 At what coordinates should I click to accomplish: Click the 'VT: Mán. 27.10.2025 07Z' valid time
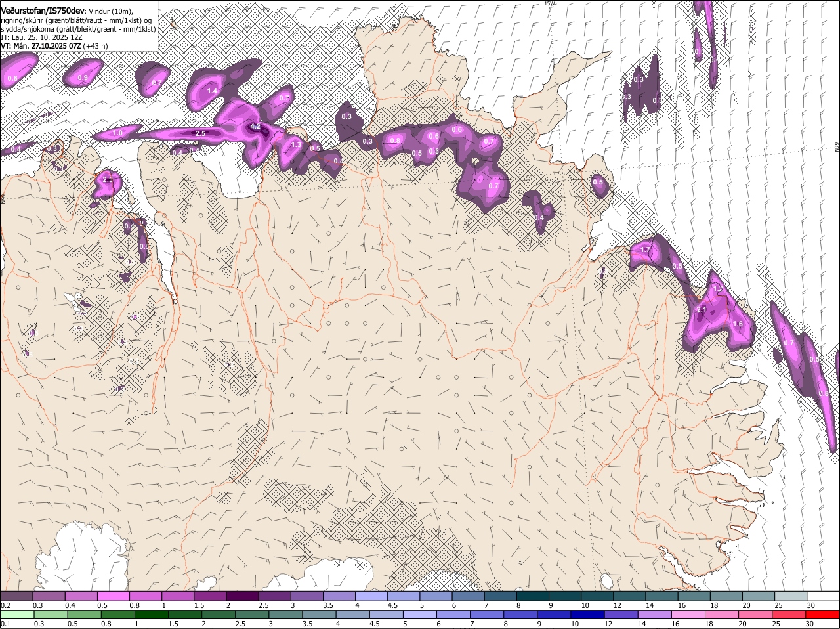point(41,46)
